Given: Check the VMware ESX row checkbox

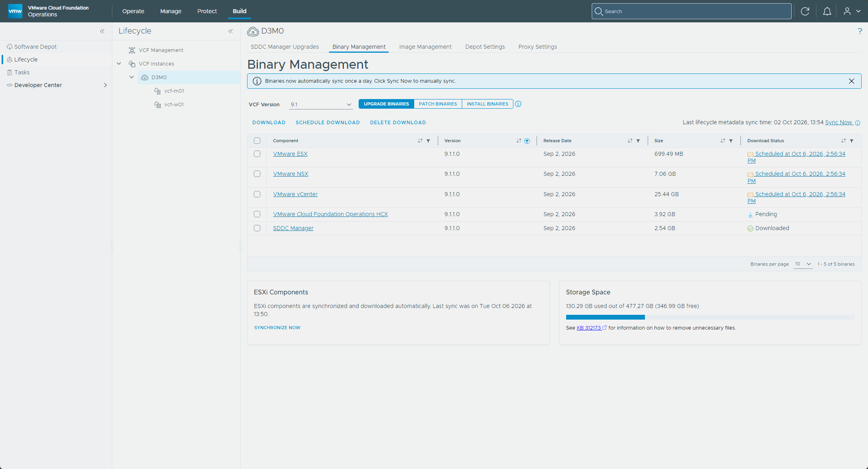Looking at the screenshot, I should (x=257, y=154).
